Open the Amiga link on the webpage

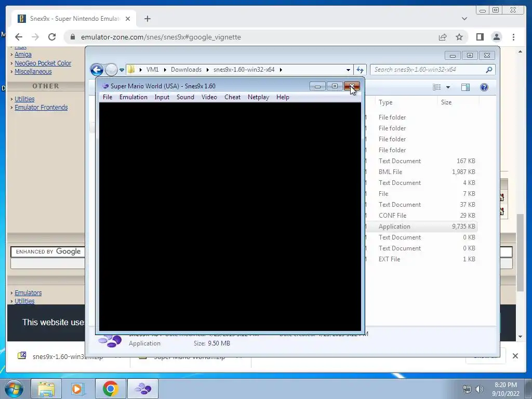[x=23, y=54]
